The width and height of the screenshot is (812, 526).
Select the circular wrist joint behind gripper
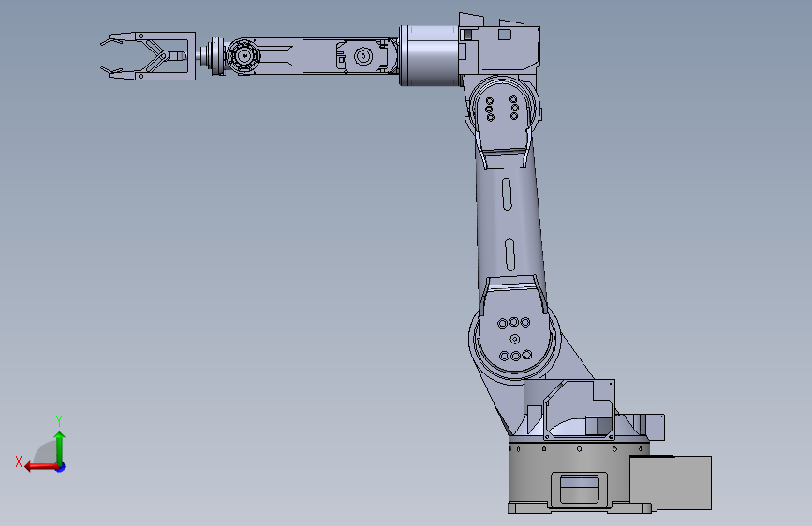(x=243, y=56)
